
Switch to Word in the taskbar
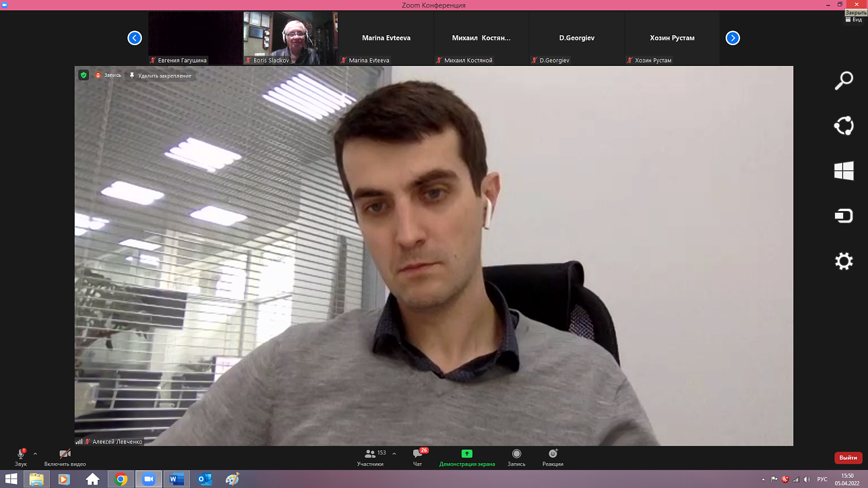[176, 479]
